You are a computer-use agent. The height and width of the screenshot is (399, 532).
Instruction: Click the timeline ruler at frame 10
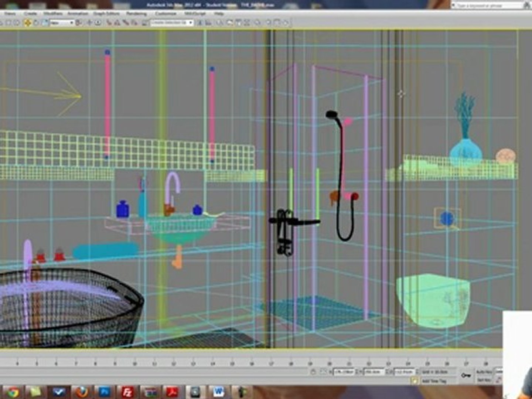[x=134, y=364]
